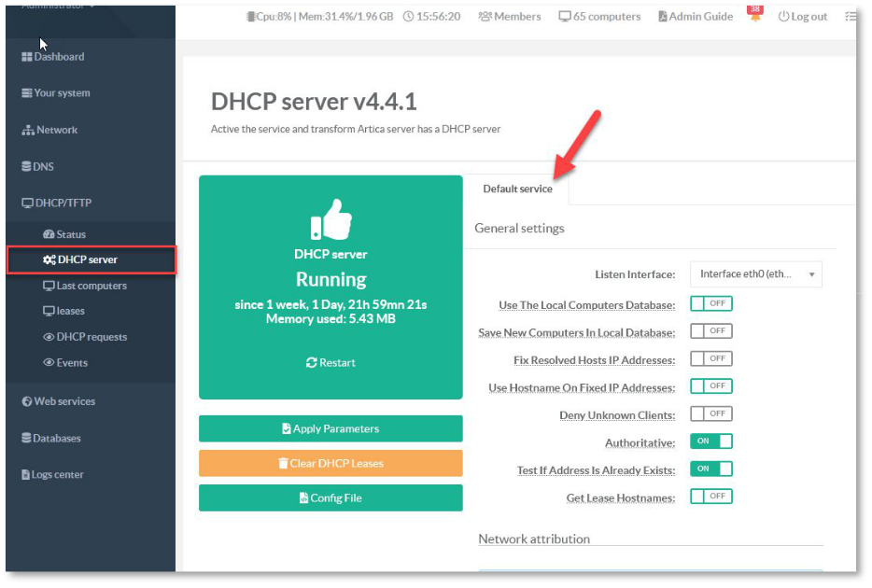Open Databases in the sidebar
872x588 pixels.
(52, 439)
